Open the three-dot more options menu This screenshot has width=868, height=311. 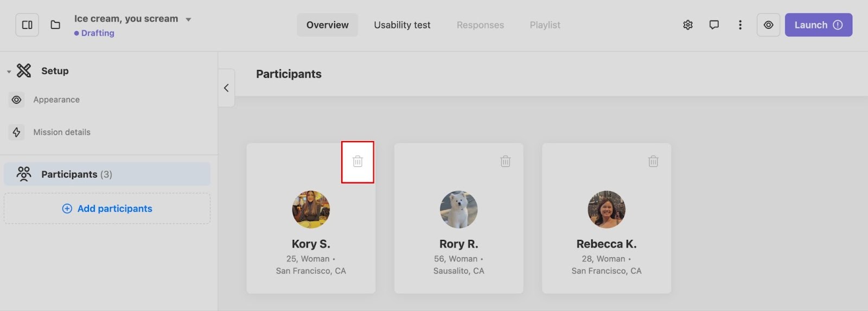740,25
